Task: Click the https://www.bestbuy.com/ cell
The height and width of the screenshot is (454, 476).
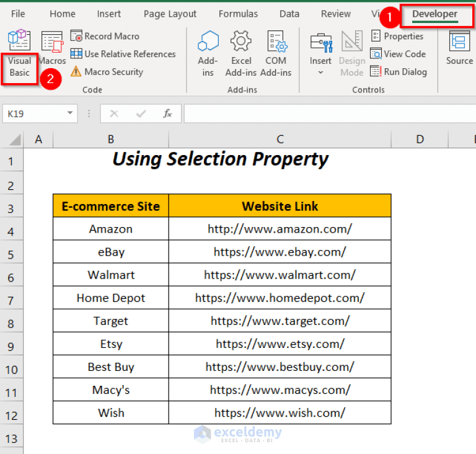Action: 280,367
